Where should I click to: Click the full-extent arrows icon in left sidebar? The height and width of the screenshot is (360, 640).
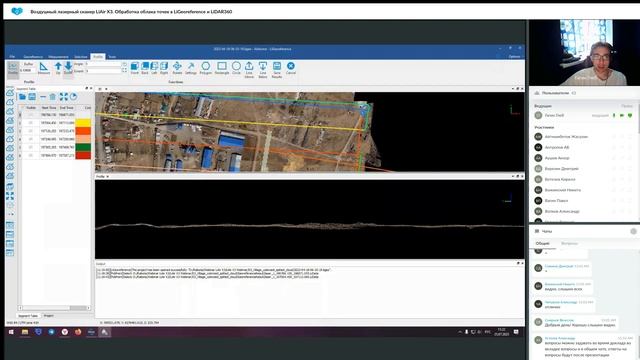(x=10, y=196)
